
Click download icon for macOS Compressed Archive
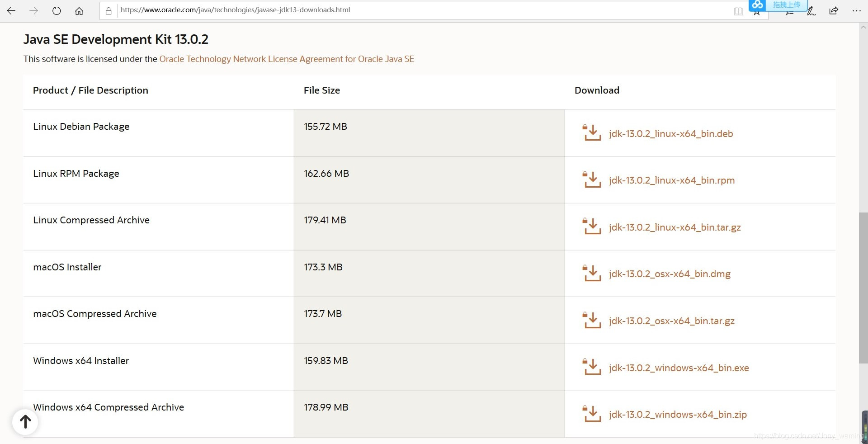592,320
